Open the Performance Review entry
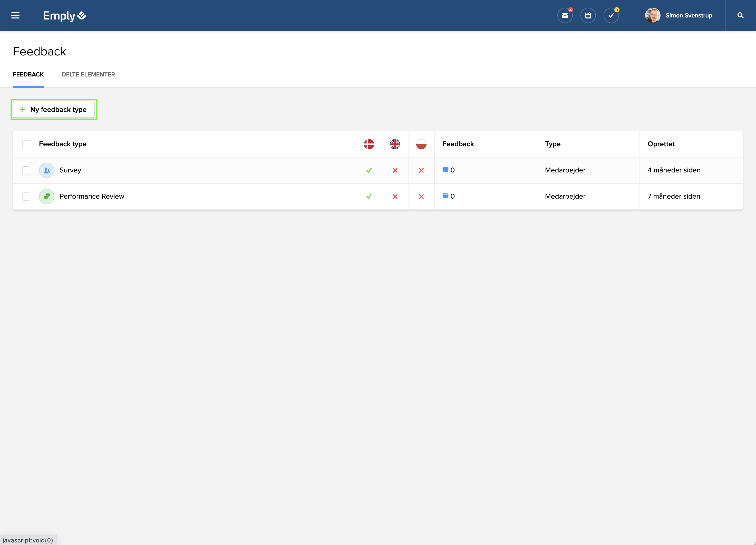The width and height of the screenshot is (756, 545). (92, 196)
